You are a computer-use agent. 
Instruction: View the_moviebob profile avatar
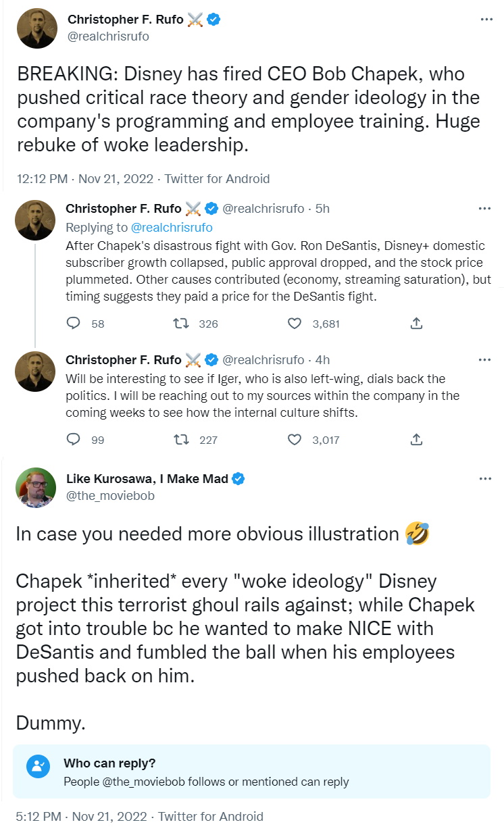36,487
